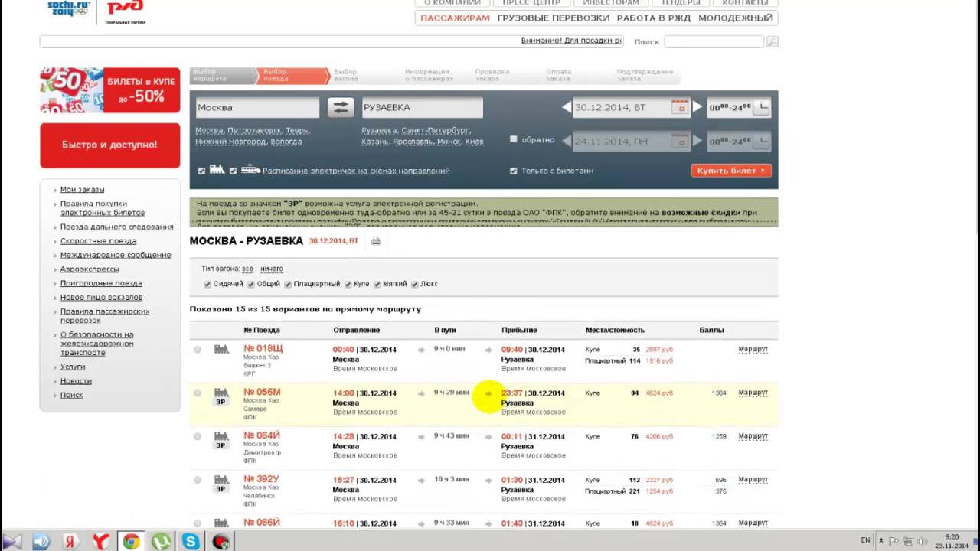Click departure station field Москва
Image resolution: width=980 pixels, height=551 pixels.
257,108
